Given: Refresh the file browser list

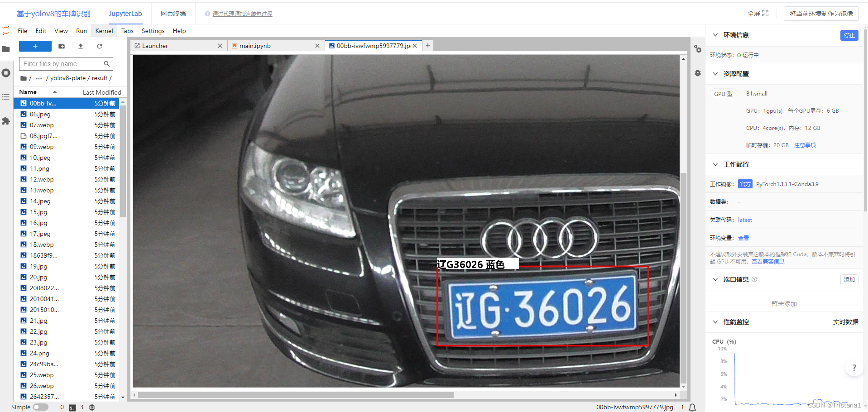Looking at the screenshot, I should coord(100,46).
